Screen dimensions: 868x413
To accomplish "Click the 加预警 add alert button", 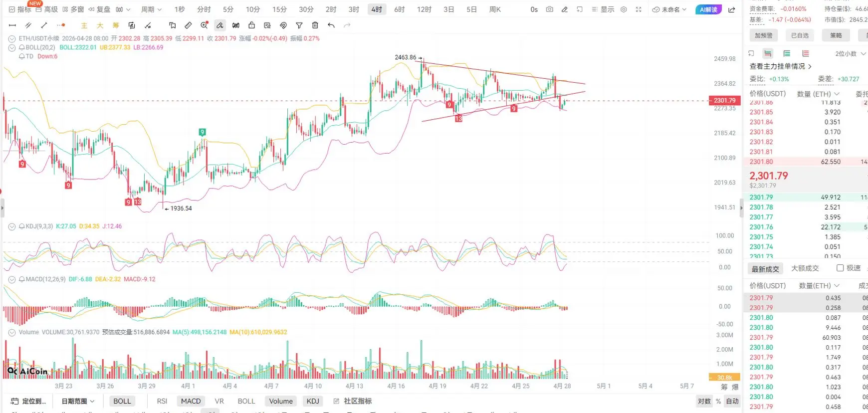I will [x=763, y=35].
